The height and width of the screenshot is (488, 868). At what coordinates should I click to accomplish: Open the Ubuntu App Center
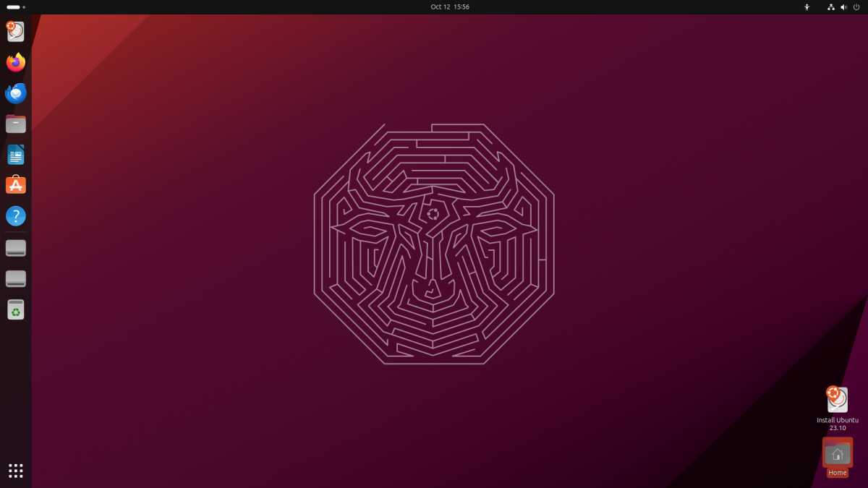tap(15, 184)
